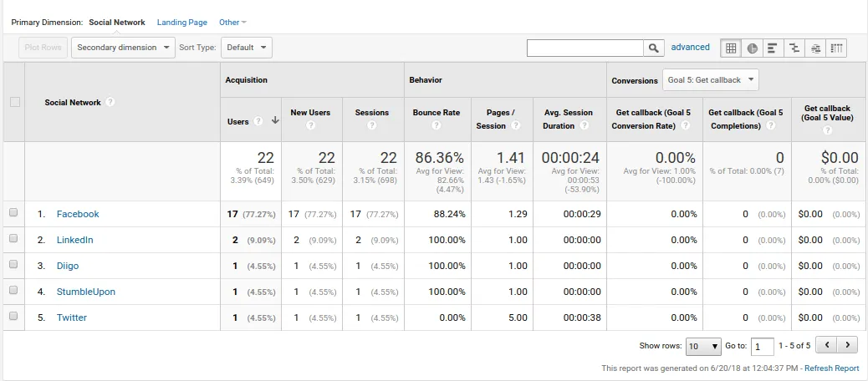The image size is (868, 381).
Task: Click the Refresh Report link
Action: click(831, 368)
